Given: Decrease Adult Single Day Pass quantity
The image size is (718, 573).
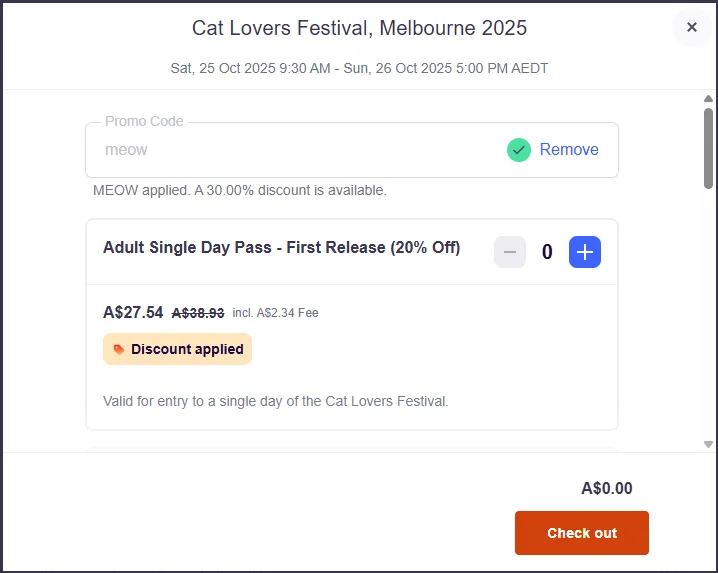Looking at the screenshot, I should tap(509, 252).
